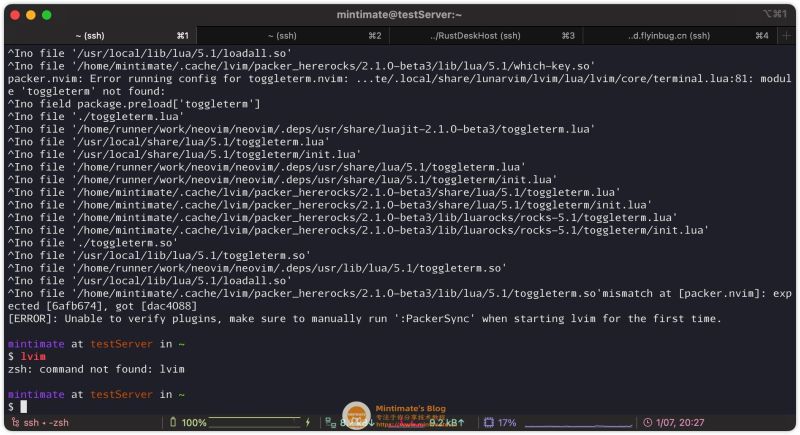Open the ../RustDeskHost (ssh) tab
Image resolution: width=800 pixels, height=435 pixels.
[x=486, y=36]
